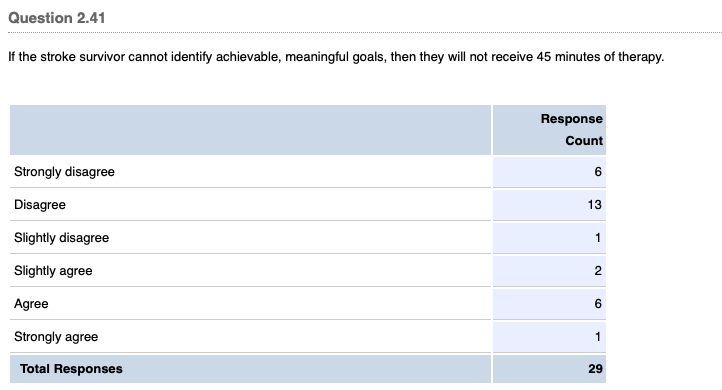Select the count 1 for Strongly agree

(x=598, y=337)
